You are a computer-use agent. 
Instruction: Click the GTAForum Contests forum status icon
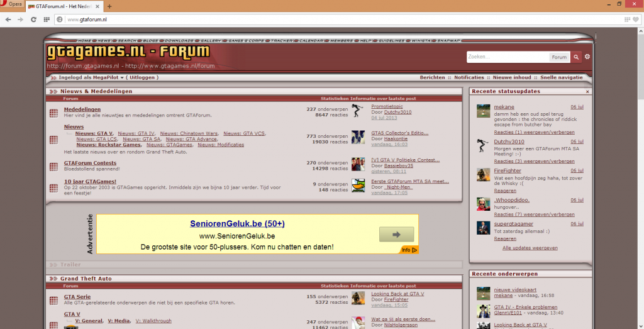pyautogui.click(x=54, y=166)
